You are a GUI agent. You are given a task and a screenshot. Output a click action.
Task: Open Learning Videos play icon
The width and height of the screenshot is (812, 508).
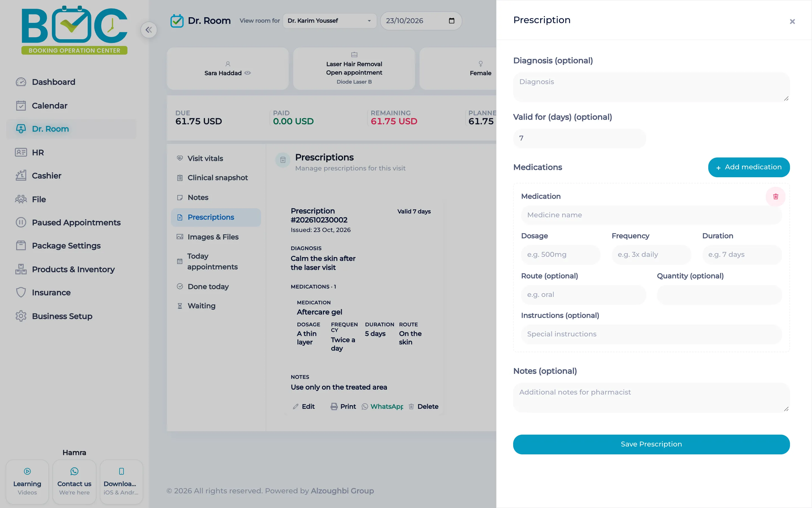pyautogui.click(x=27, y=471)
